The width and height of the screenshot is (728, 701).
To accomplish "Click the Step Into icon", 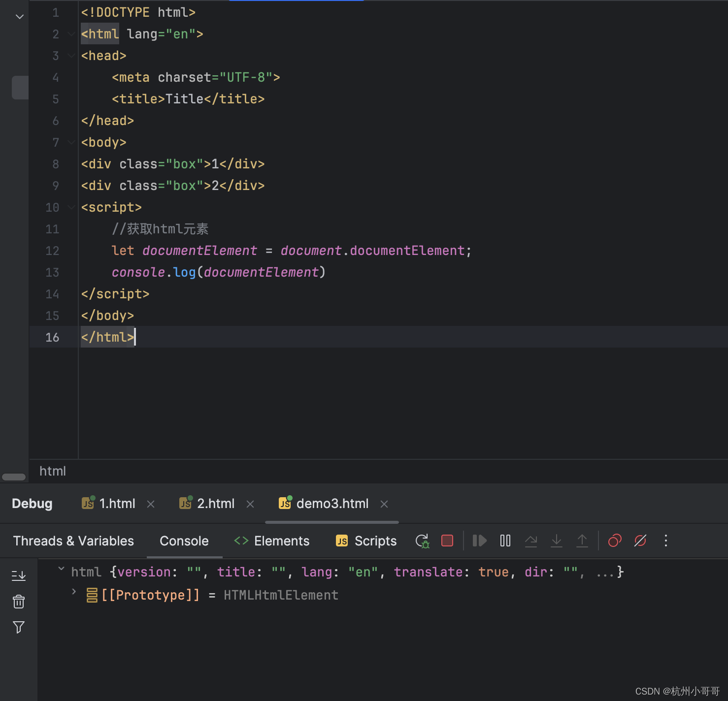I will tap(557, 541).
